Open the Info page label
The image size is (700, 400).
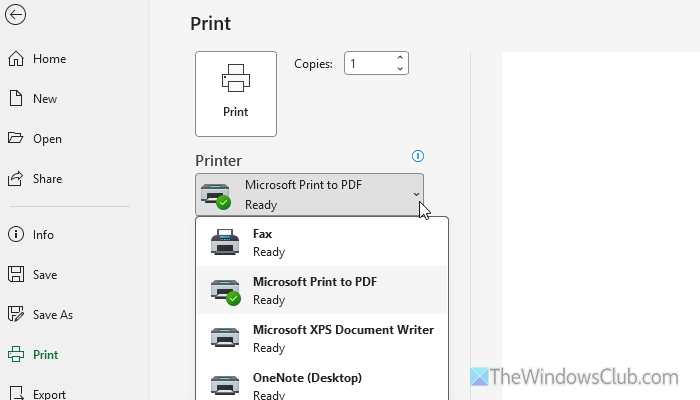(43, 234)
